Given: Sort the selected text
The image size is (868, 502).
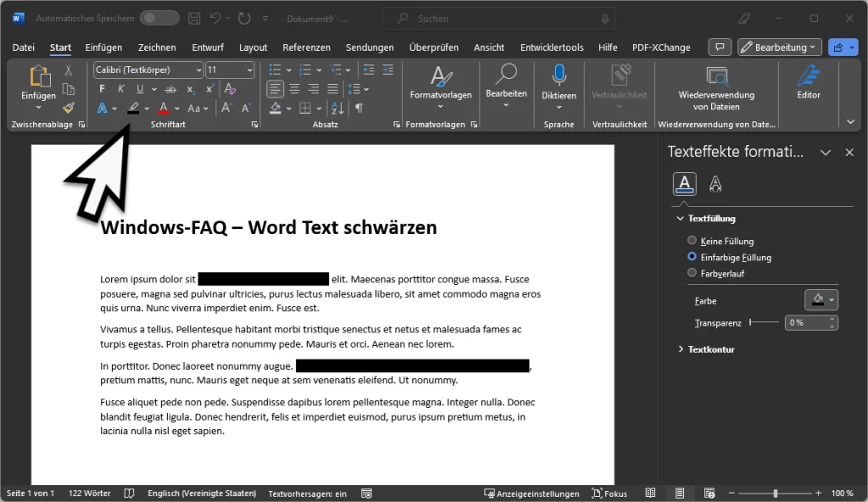Looking at the screenshot, I should 337,108.
